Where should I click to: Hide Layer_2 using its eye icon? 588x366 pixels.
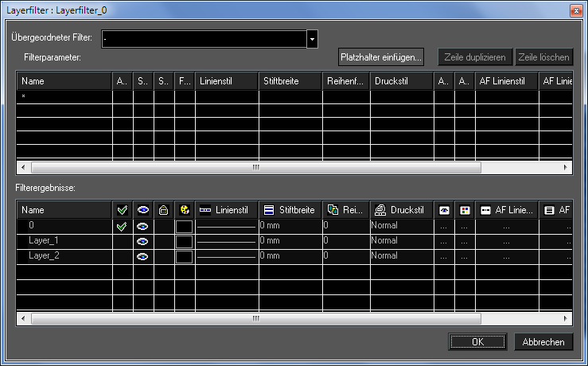coord(142,256)
